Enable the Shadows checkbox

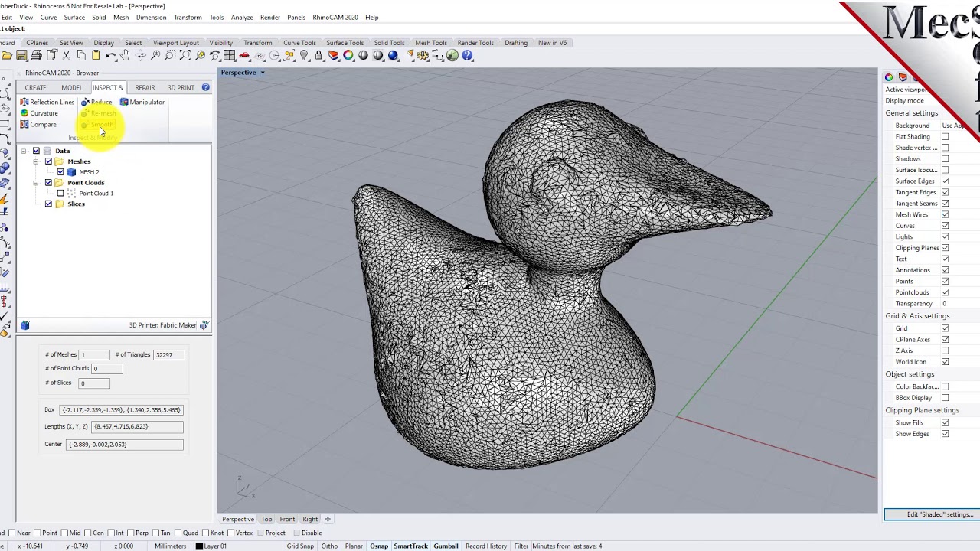pos(945,159)
